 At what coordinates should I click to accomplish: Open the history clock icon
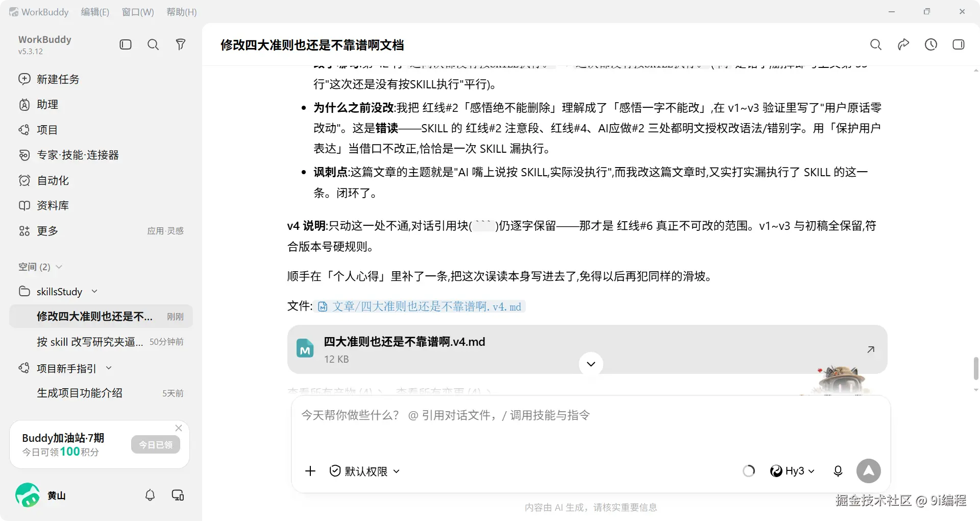pyautogui.click(x=931, y=44)
